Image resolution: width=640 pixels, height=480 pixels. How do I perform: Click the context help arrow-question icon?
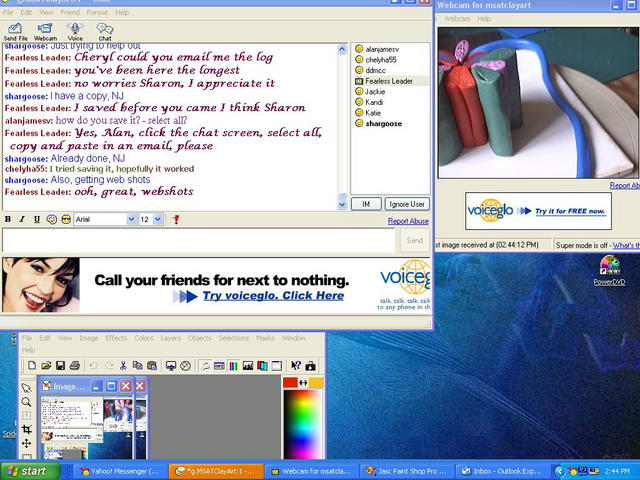(296, 366)
